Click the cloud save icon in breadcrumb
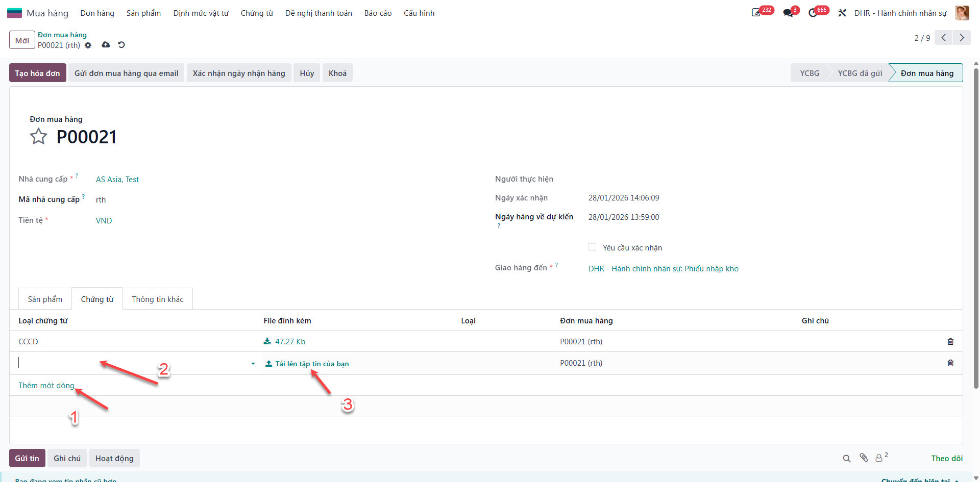Image resolution: width=980 pixels, height=482 pixels. point(106,45)
